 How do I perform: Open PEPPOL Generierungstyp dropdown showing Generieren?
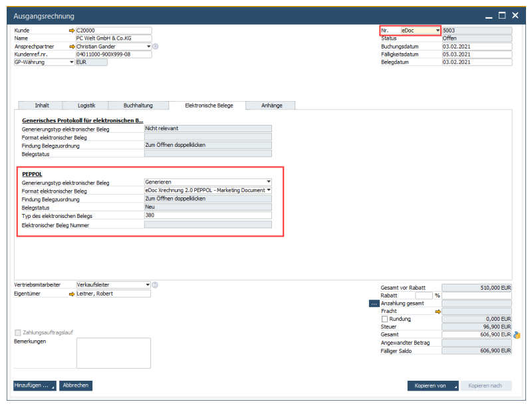(x=269, y=182)
